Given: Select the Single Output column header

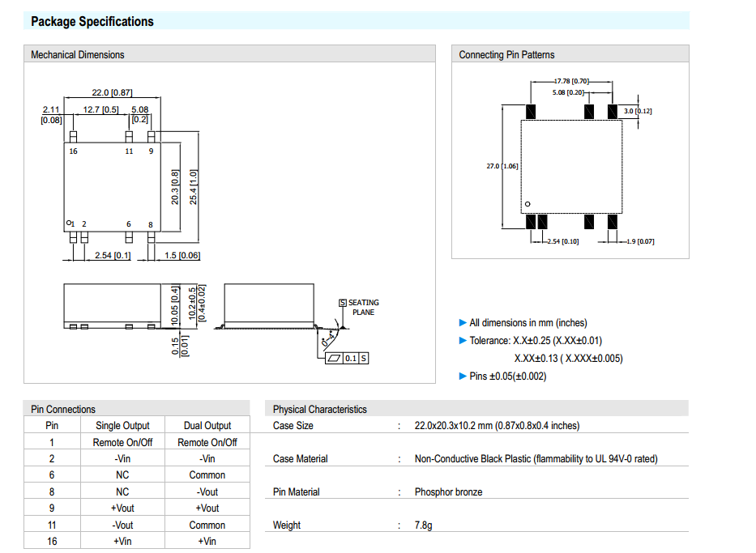Looking at the screenshot, I should point(122,426).
